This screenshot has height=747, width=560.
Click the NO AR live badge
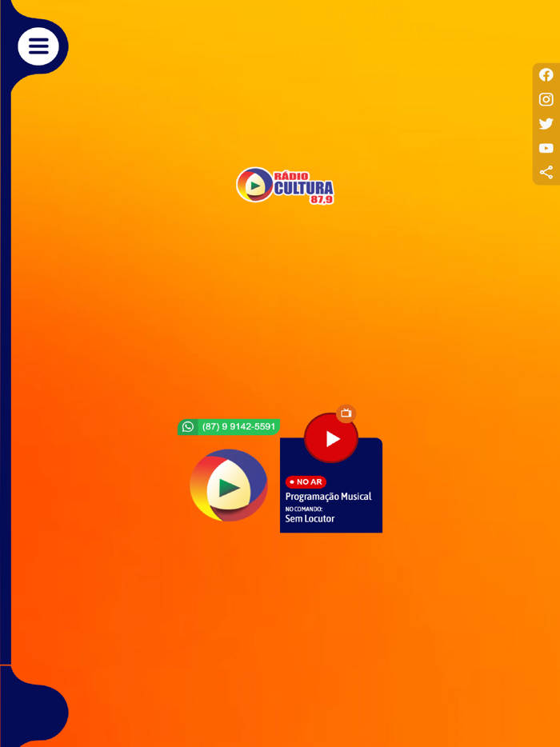coord(306,482)
